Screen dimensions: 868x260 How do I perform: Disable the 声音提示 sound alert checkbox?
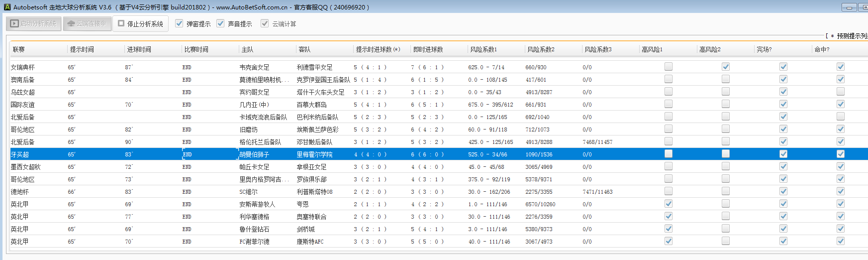[x=220, y=23]
